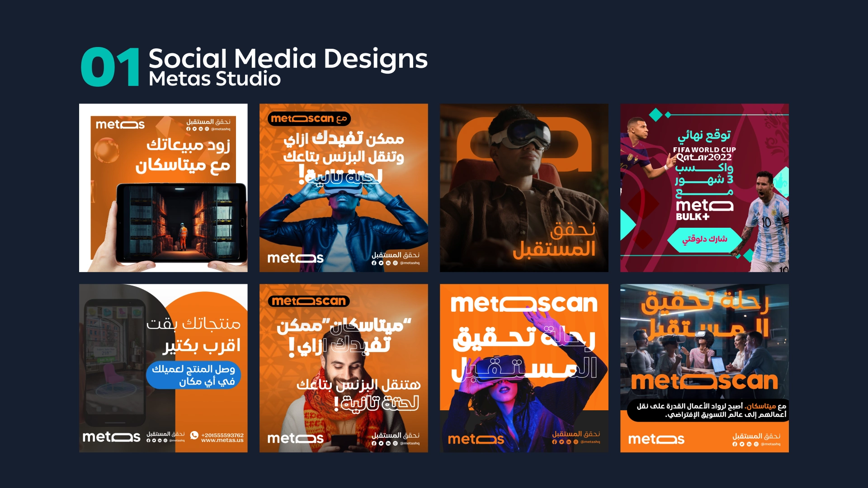Open the blue-jacket VR headset design

(344, 188)
